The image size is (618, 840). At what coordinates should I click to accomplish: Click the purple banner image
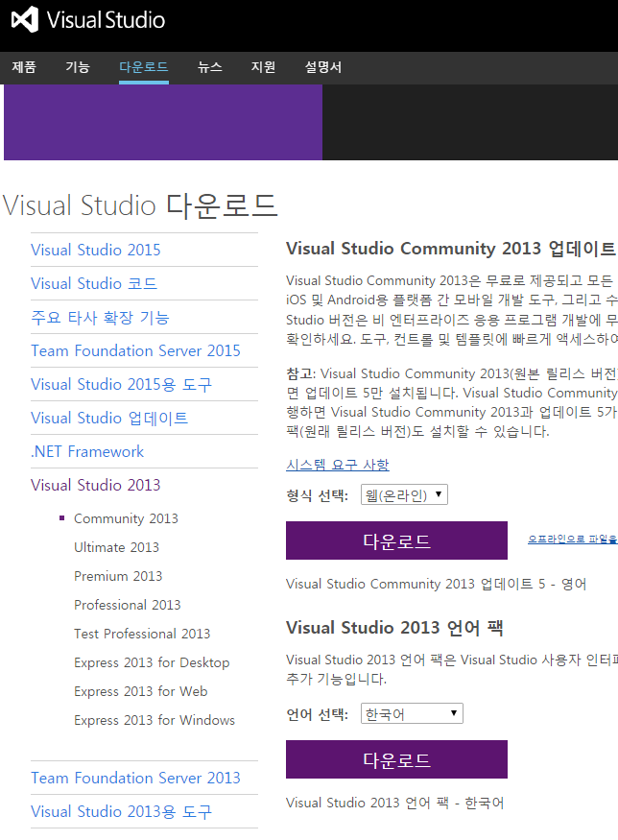(163, 122)
